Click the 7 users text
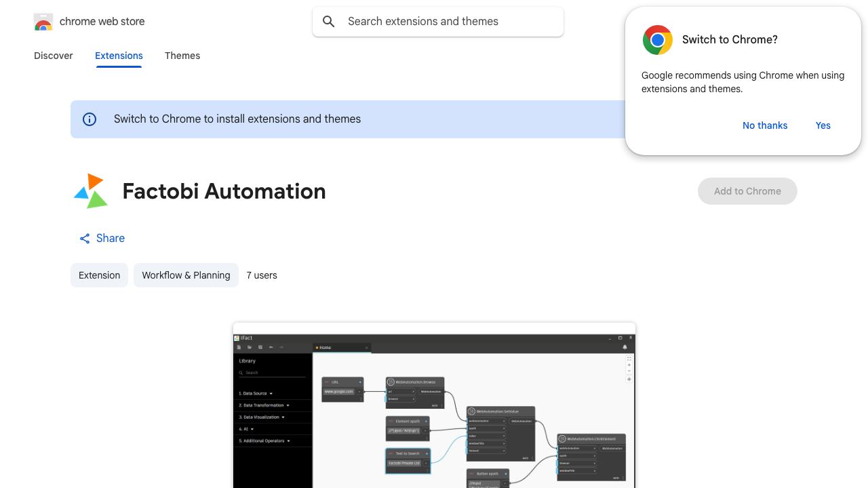 (262, 275)
